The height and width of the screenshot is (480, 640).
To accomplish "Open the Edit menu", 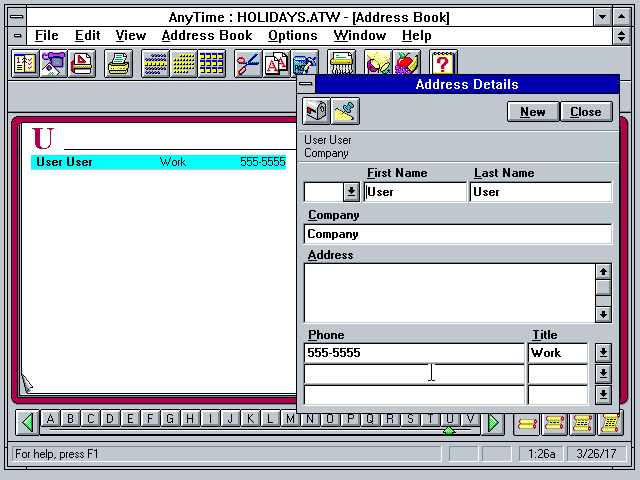I will click(x=87, y=36).
